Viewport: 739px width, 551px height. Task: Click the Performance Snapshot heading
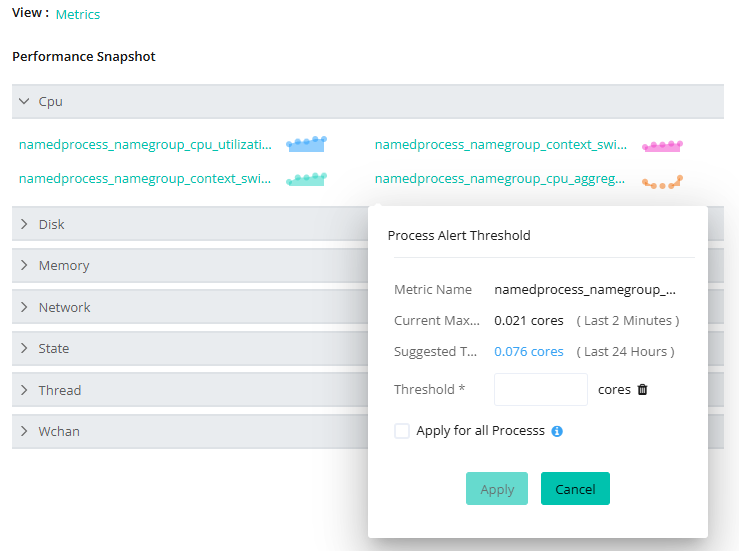click(x=84, y=57)
